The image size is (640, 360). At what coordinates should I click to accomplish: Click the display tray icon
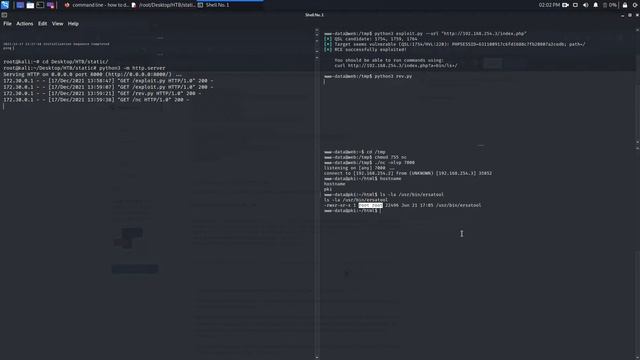(x=576, y=5)
